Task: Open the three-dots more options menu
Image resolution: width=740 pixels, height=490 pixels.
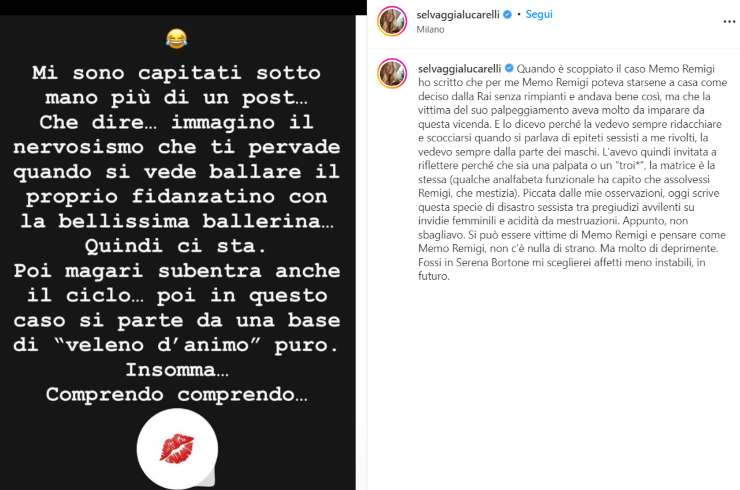Action: click(x=729, y=22)
